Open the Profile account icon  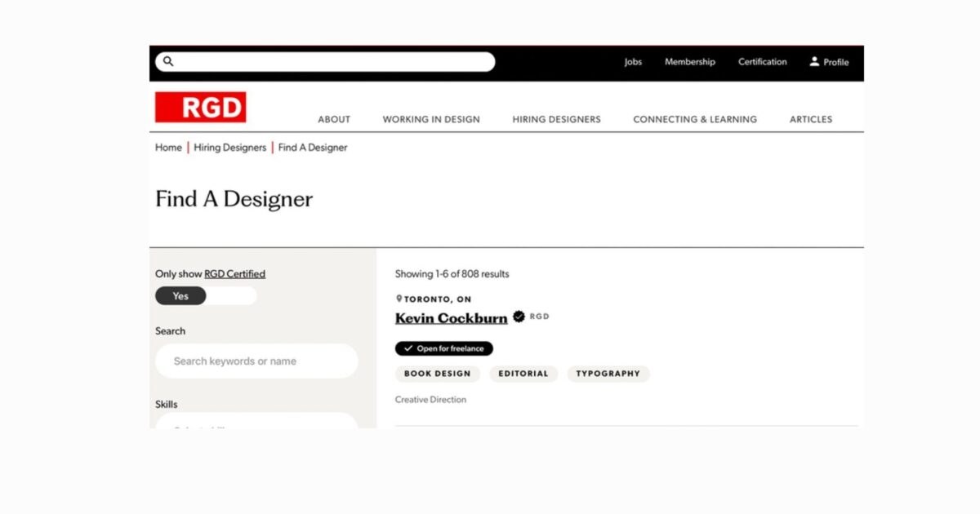[x=814, y=61]
